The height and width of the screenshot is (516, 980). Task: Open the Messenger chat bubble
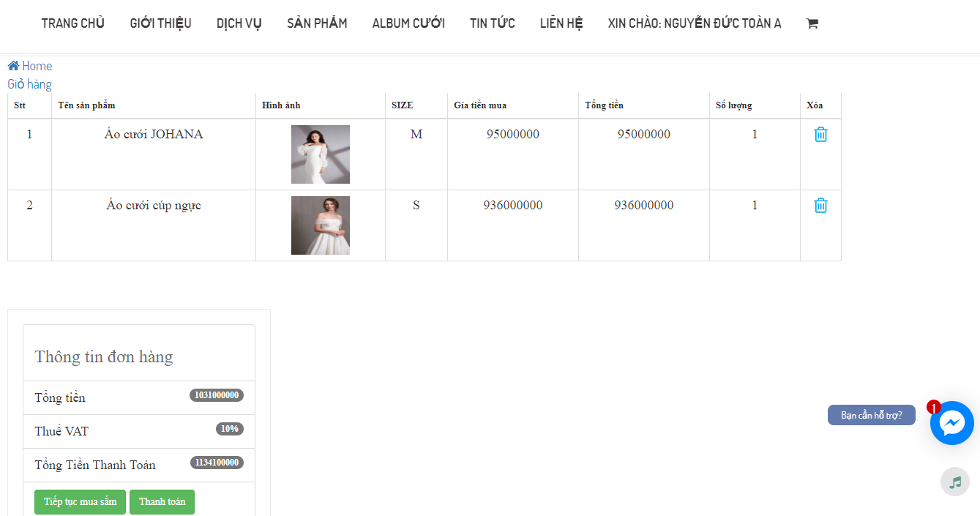951,423
